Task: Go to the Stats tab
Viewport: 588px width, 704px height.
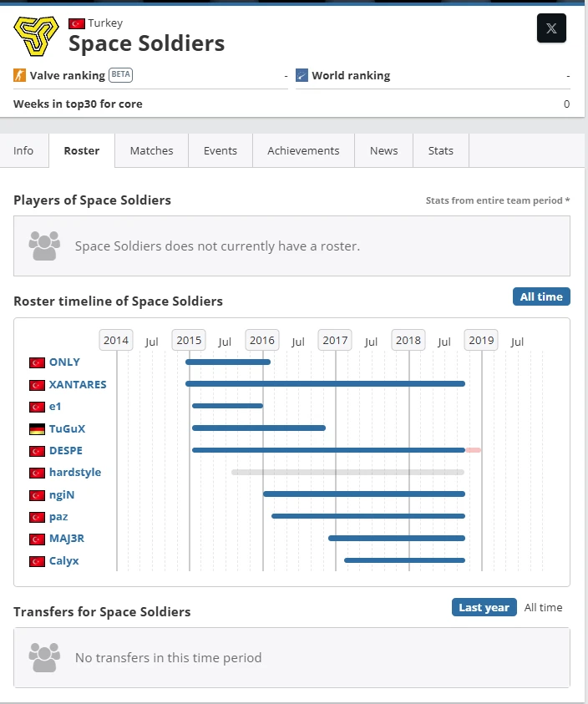Action: (441, 150)
